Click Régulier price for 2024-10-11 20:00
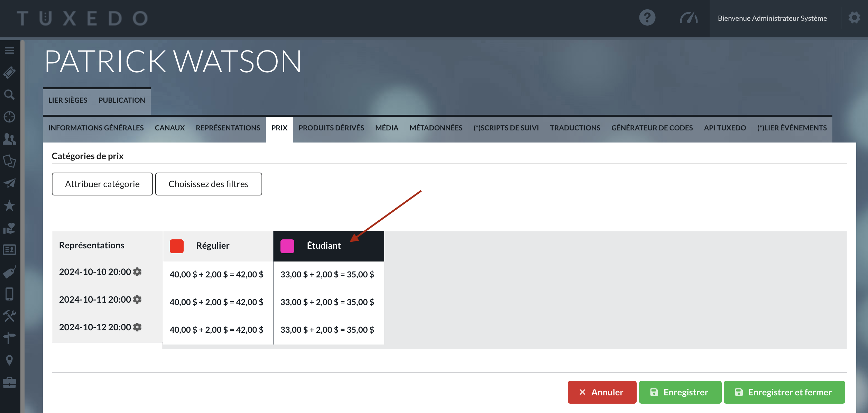The image size is (868, 413). pyautogui.click(x=216, y=302)
